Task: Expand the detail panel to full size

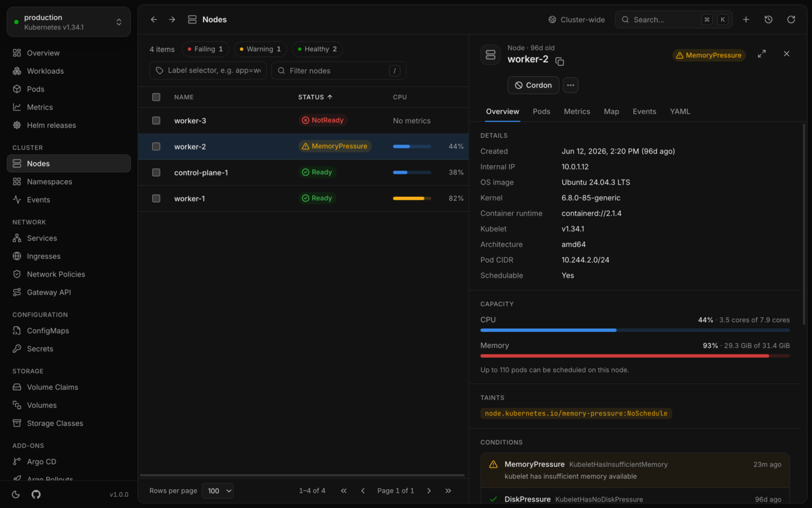Action: click(x=762, y=54)
